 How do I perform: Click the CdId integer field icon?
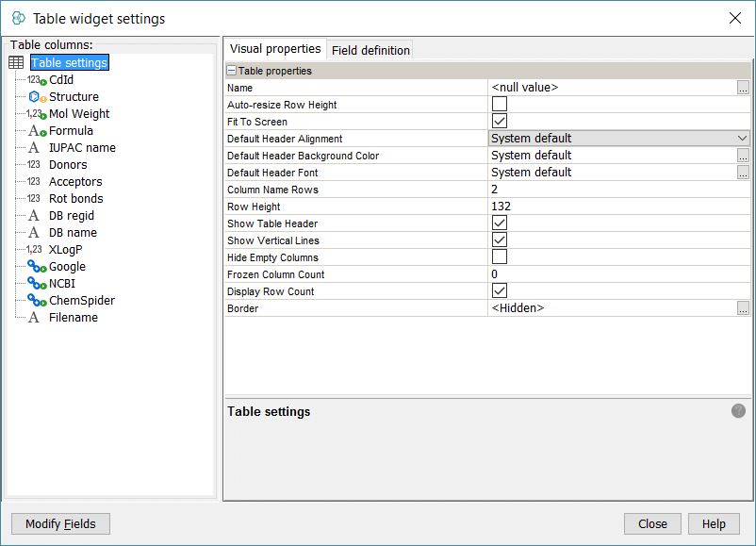37,80
